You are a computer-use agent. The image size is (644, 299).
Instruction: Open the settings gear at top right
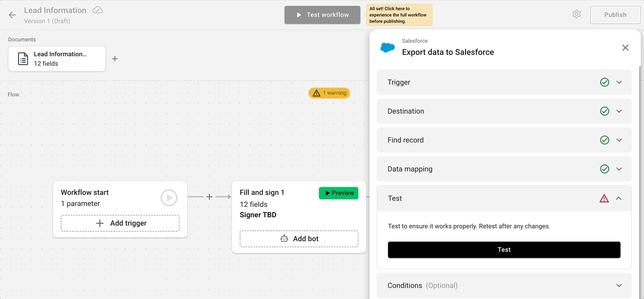pos(576,14)
